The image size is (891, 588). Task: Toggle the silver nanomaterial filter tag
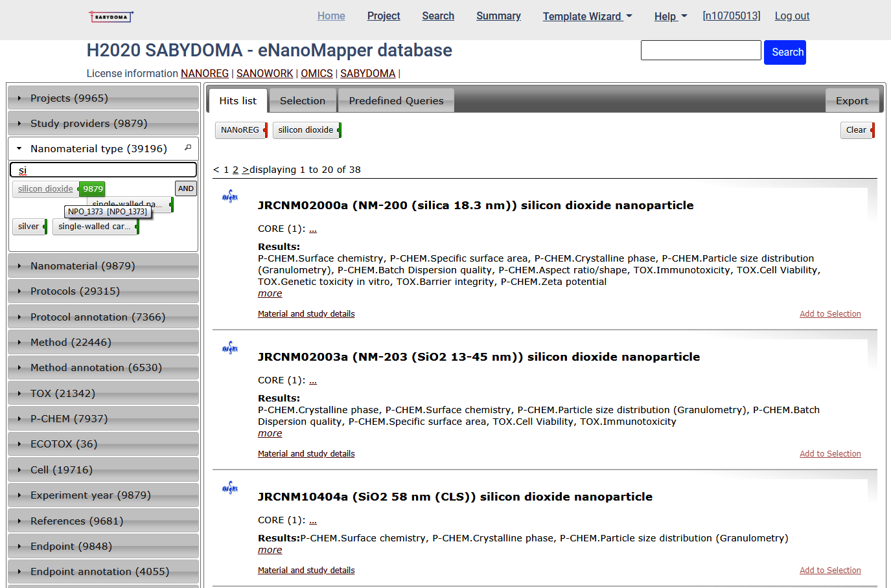[x=29, y=227]
